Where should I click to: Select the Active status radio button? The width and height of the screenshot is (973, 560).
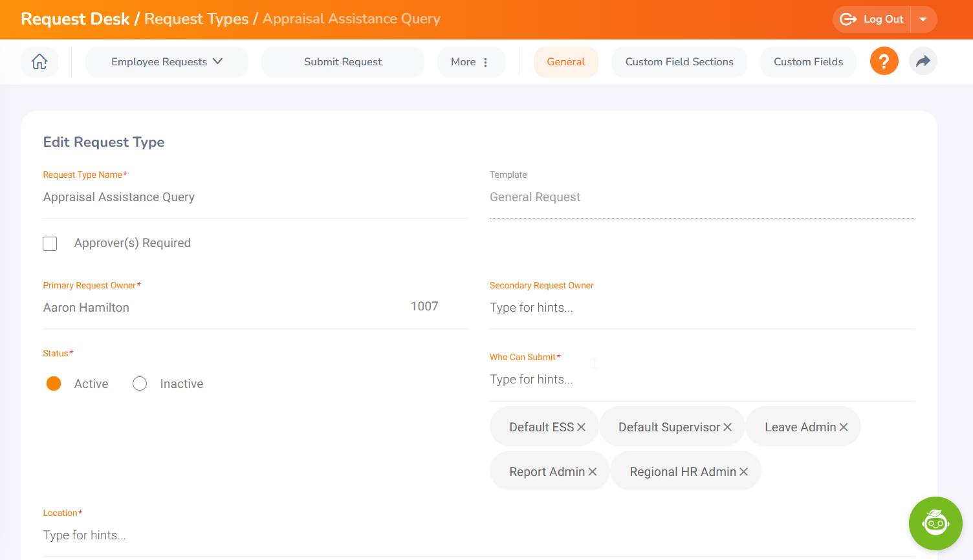(54, 384)
